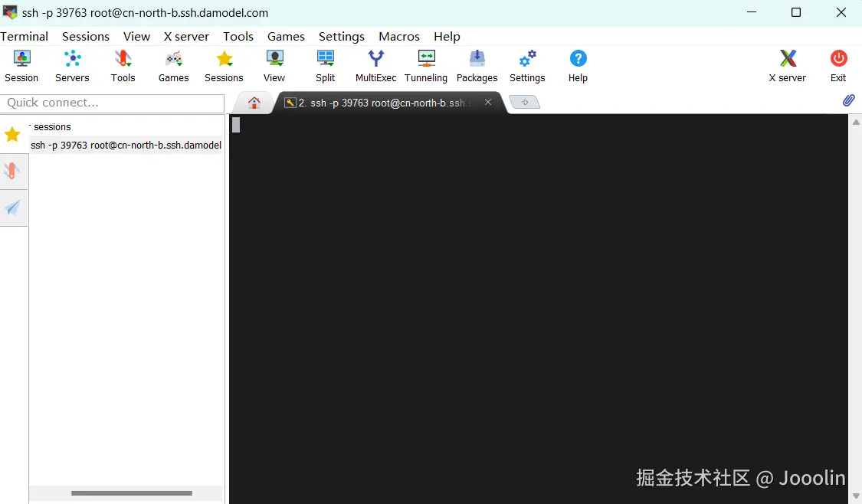Open the Session creation dialog

tap(21, 65)
